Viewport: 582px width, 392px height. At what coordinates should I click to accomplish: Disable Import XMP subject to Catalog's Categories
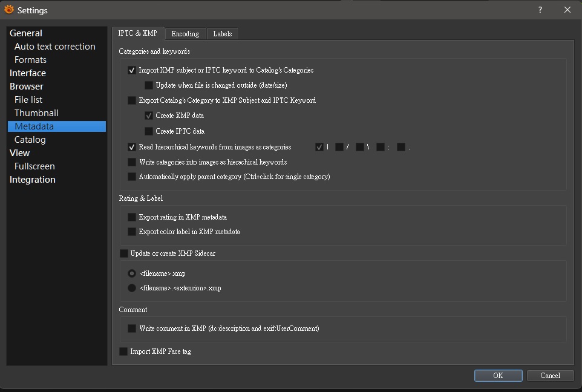132,70
